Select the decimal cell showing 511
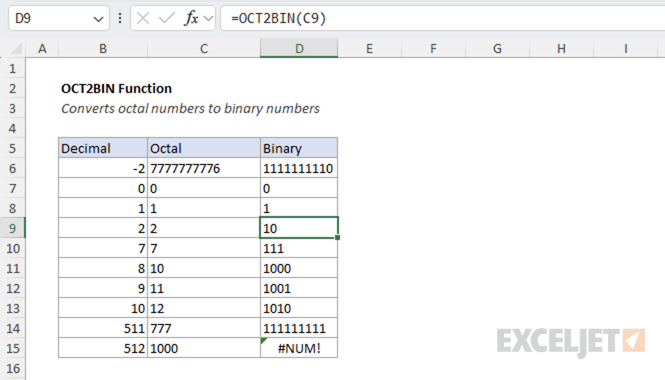 pyautogui.click(x=103, y=328)
